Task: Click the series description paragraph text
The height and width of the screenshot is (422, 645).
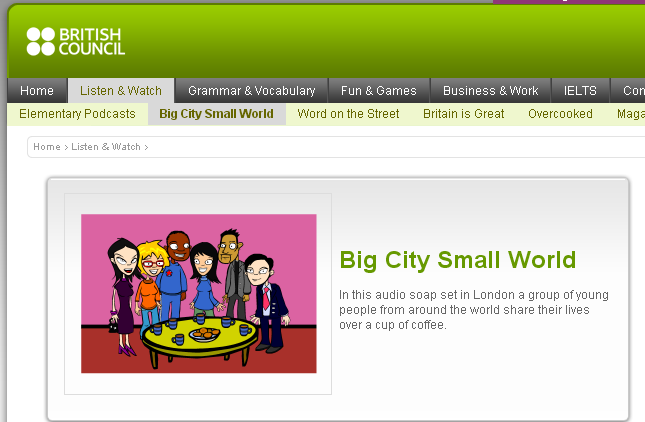Action: [473, 310]
